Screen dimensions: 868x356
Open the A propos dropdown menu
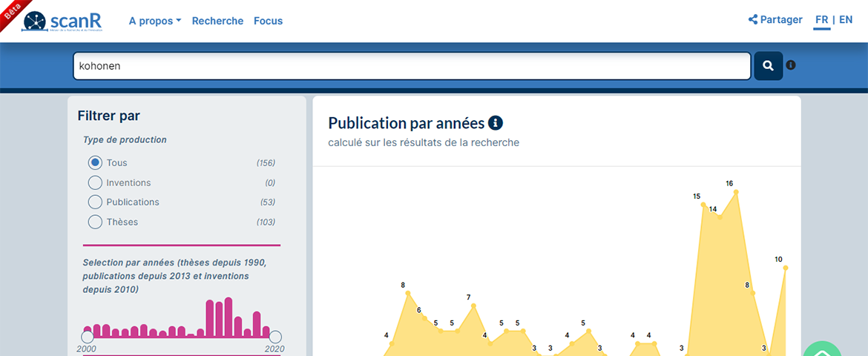[x=155, y=21]
